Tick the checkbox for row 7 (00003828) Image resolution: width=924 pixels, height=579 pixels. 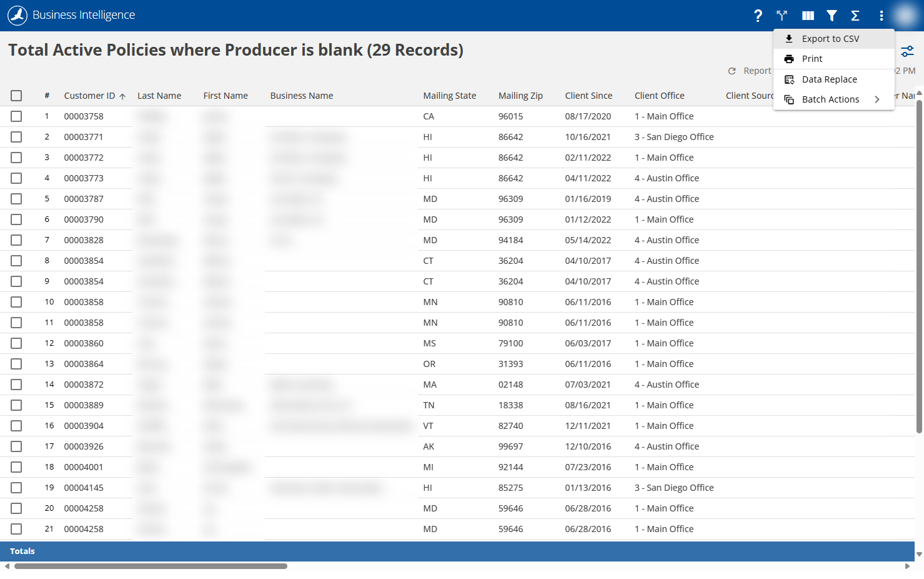[16, 240]
